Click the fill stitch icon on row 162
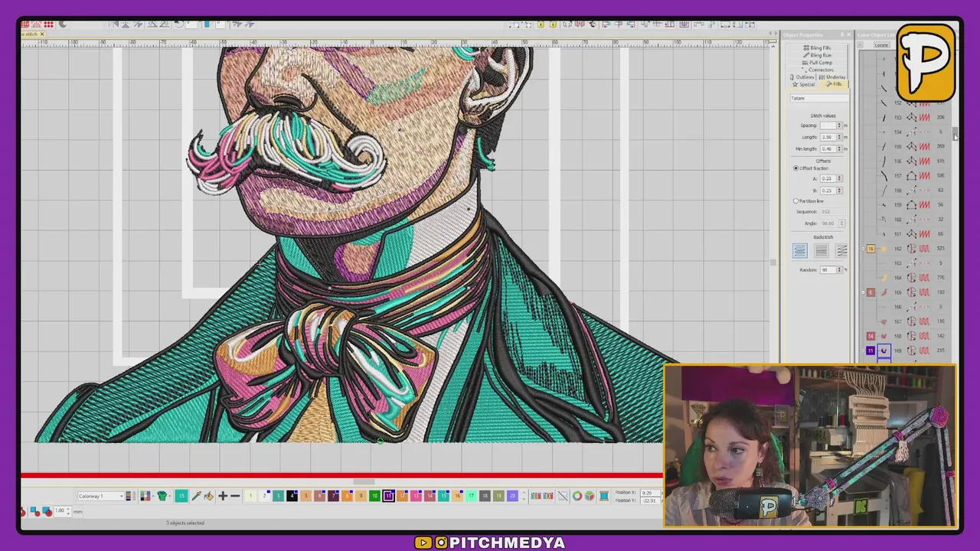The image size is (980, 551). click(924, 248)
